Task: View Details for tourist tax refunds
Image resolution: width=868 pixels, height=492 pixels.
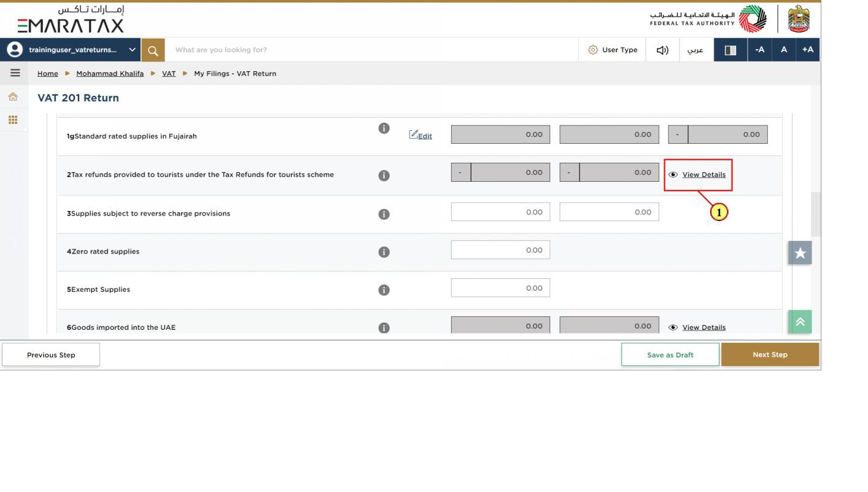Action: click(x=697, y=174)
